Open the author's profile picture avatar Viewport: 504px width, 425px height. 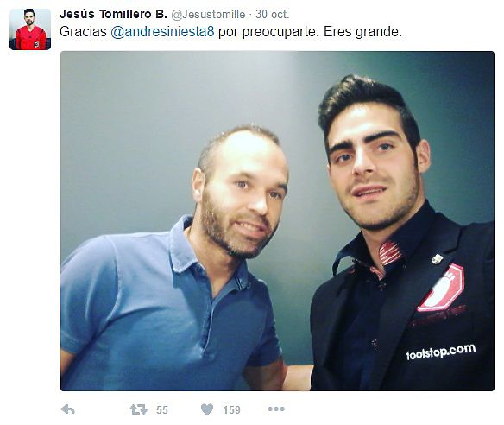point(30,29)
